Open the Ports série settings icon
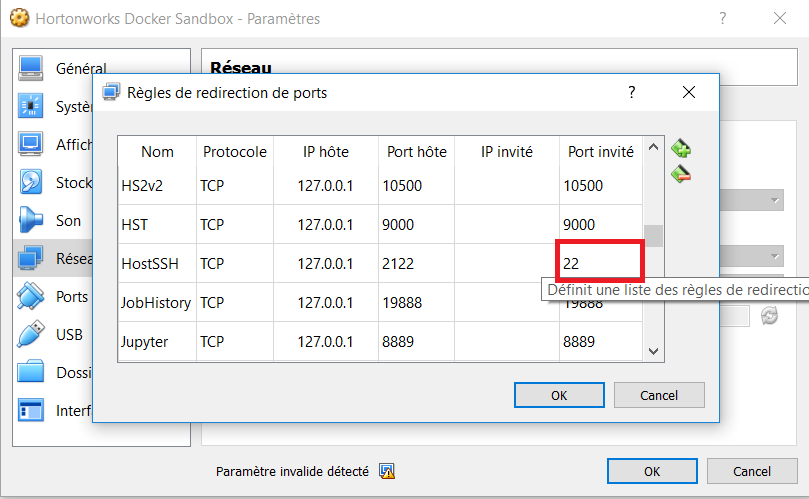The image size is (809, 499). 30,296
